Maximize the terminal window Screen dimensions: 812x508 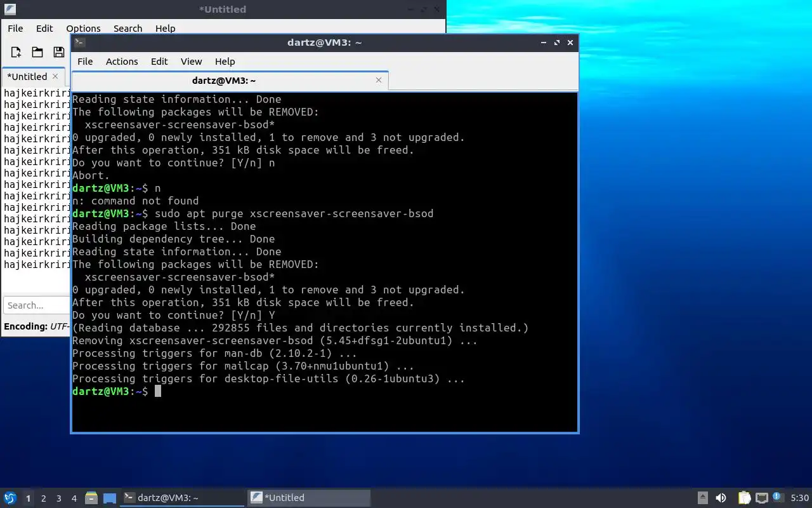coord(557,43)
